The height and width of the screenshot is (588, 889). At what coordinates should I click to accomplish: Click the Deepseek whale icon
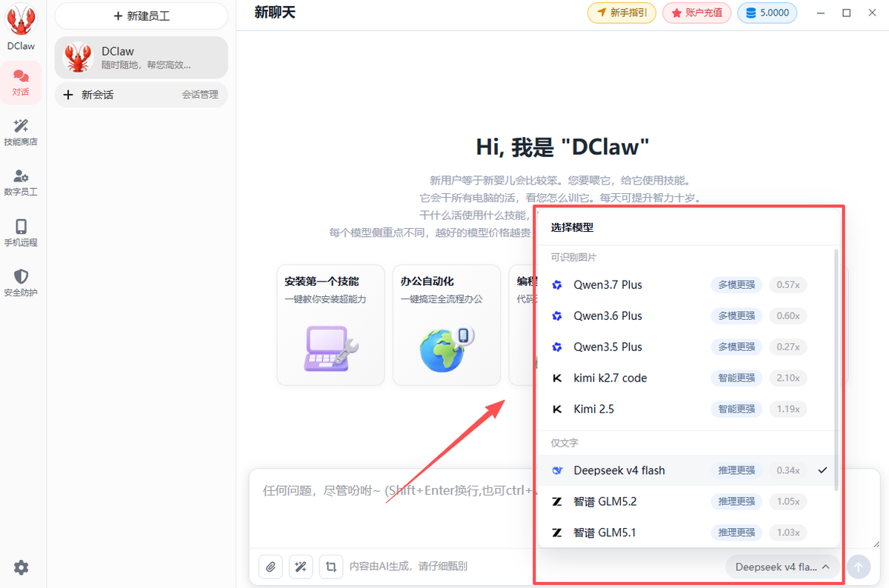pos(557,470)
